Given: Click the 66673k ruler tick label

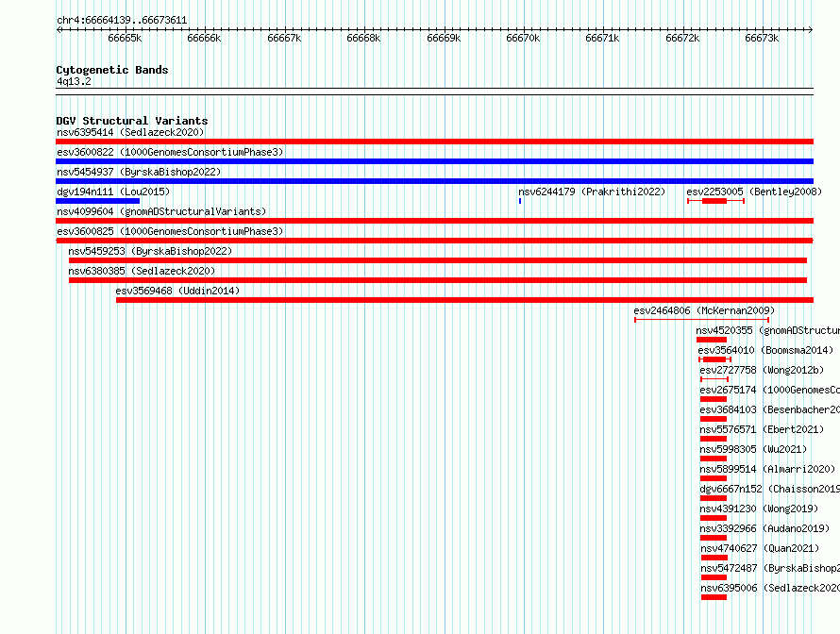Looking at the screenshot, I should 762,38.
